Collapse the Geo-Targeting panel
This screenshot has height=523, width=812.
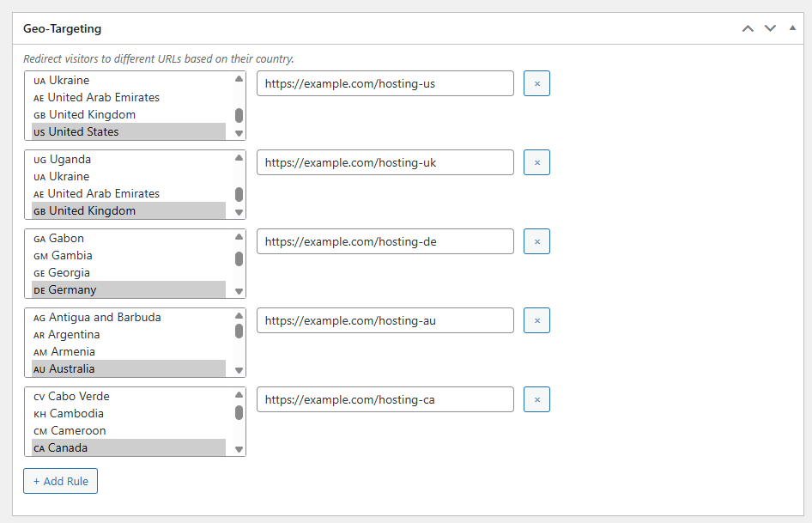point(791,28)
